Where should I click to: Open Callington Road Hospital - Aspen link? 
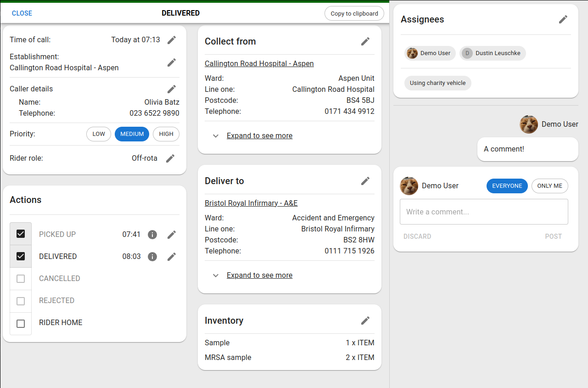pyautogui.click(x=259, y=63)
